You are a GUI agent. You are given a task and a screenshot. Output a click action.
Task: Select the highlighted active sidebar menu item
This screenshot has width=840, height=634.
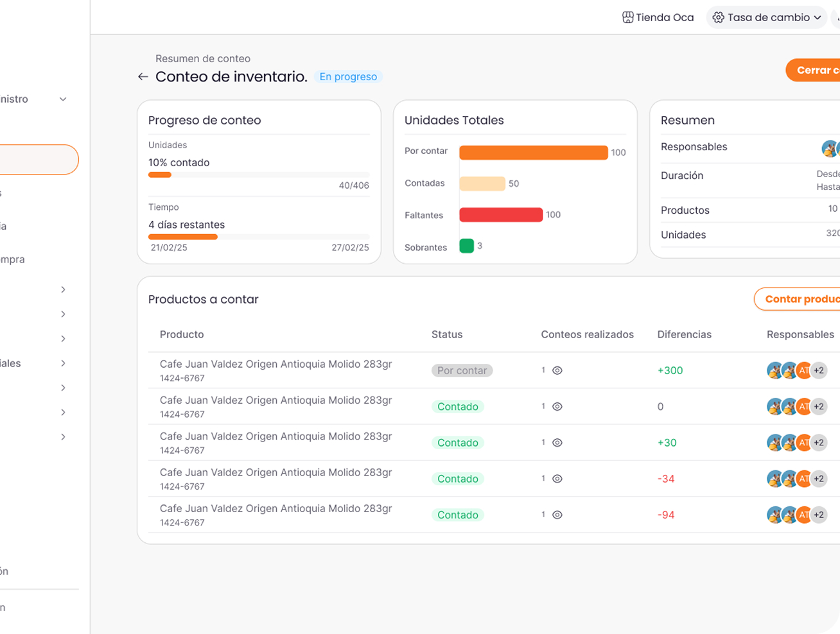tap(39, 160)
